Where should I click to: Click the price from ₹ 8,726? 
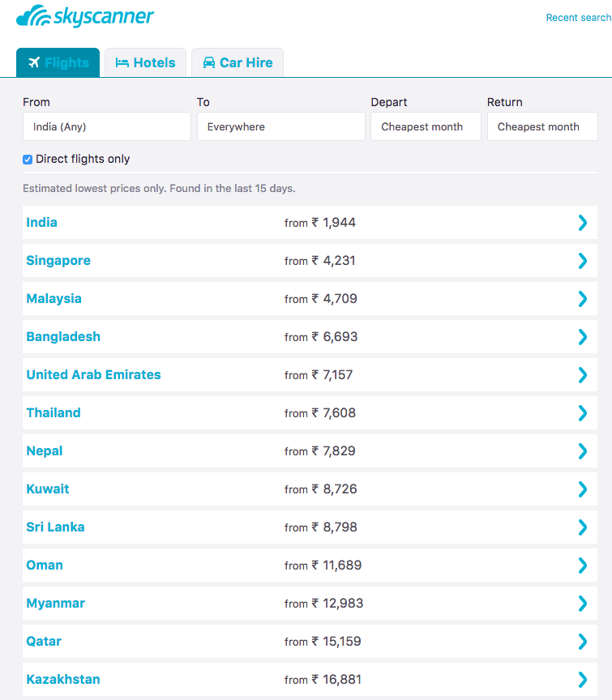point(321,489)
